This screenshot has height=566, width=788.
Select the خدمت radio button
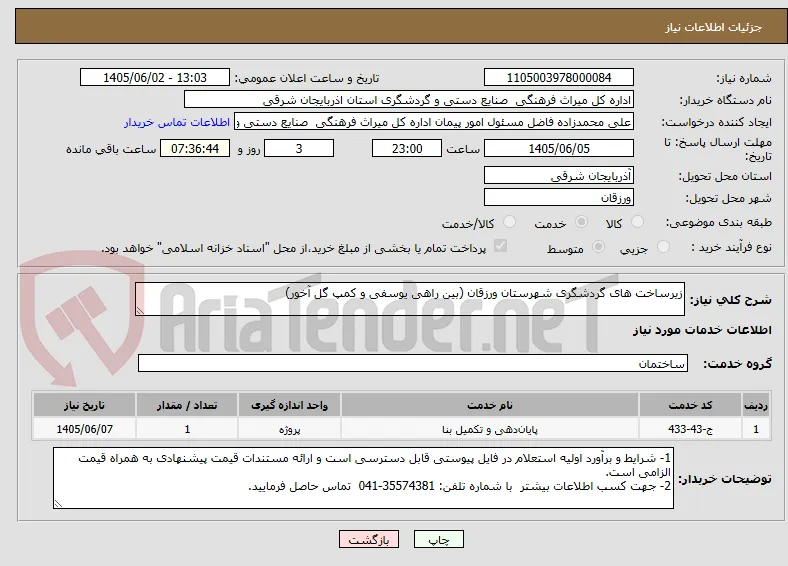tap(581, 222)
